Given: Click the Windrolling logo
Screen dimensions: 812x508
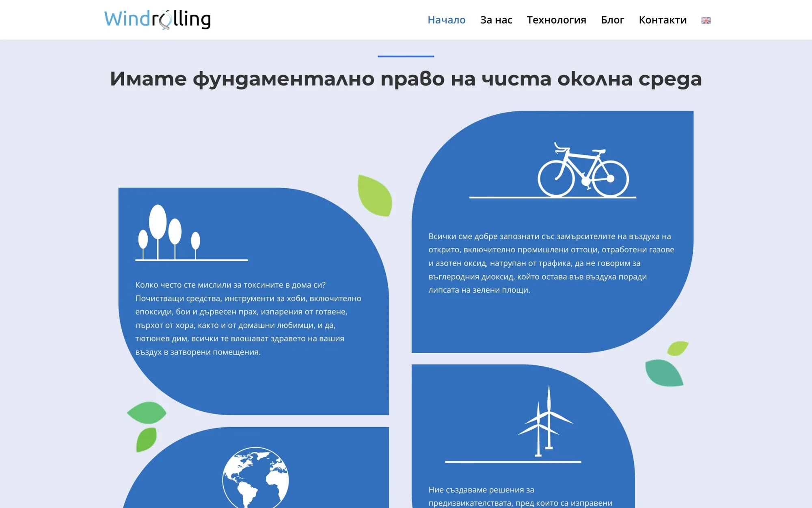Looking at the screenshot, I should 158,20.
